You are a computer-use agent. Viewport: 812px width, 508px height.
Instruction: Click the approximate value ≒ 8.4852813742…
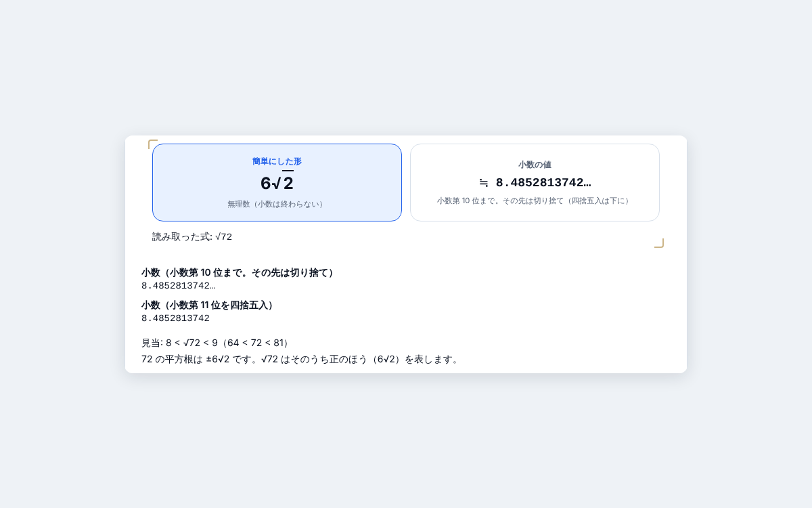535,182
